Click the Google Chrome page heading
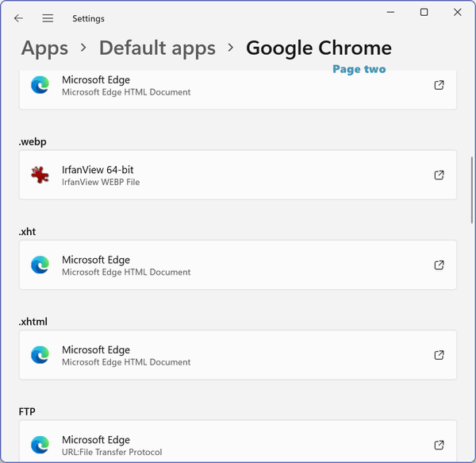The image size is (476, 463). click(319, 48)
